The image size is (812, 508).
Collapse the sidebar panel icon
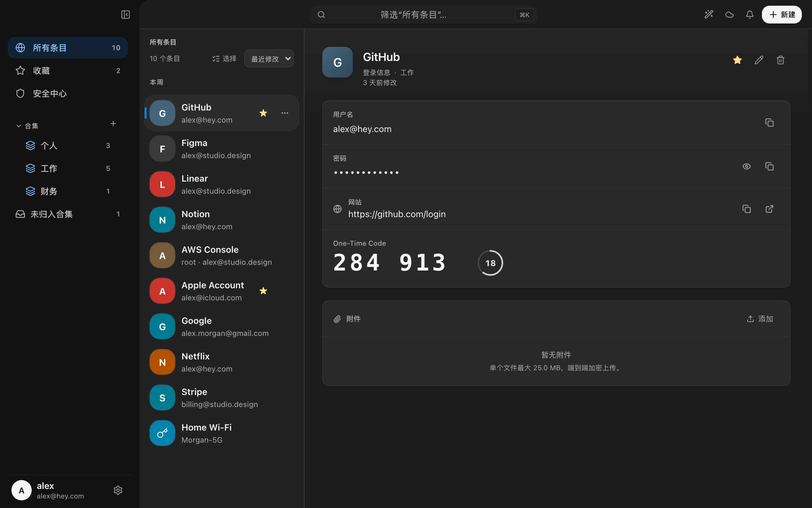point(126,15)
